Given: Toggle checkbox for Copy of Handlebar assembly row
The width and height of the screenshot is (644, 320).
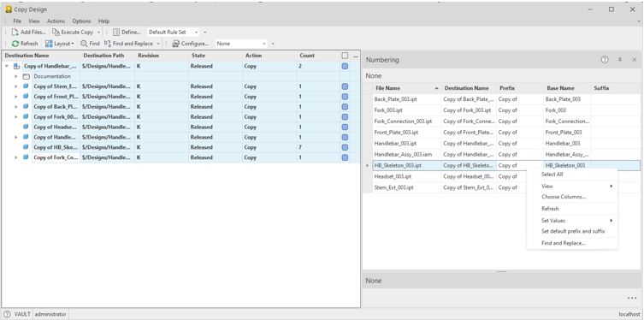Looking at the screenshot, I should tap(345, 66).
